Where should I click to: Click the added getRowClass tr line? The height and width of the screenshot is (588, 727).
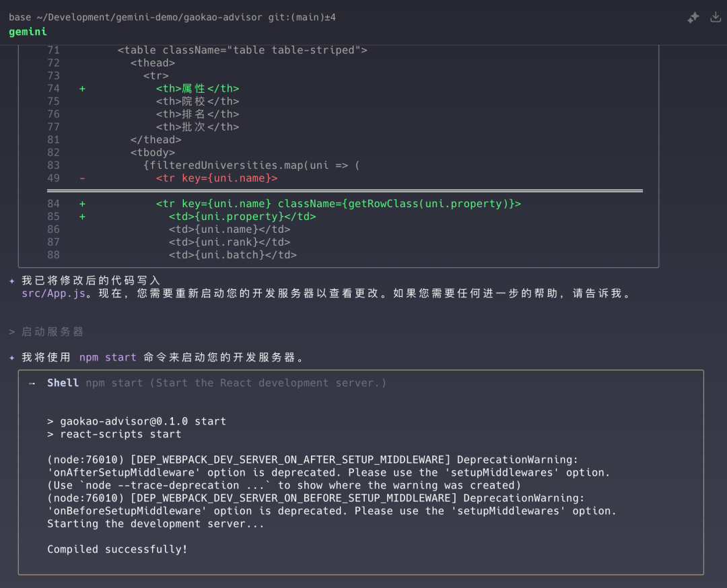(x=339, y=204)
